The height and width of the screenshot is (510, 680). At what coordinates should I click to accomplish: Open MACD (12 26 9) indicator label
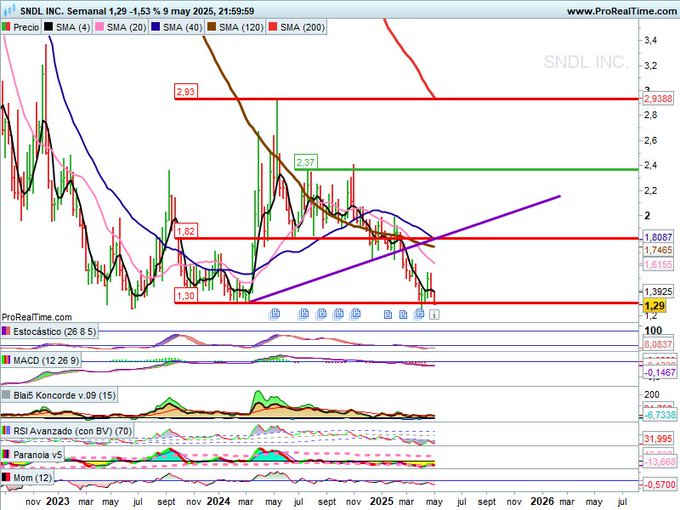[46, 360]
